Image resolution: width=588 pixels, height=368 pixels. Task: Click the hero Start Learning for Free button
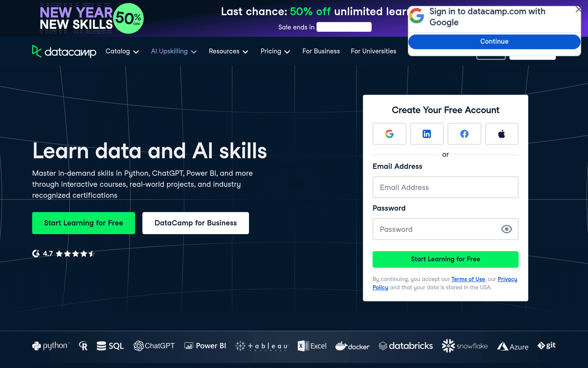[x=84, y=223]
